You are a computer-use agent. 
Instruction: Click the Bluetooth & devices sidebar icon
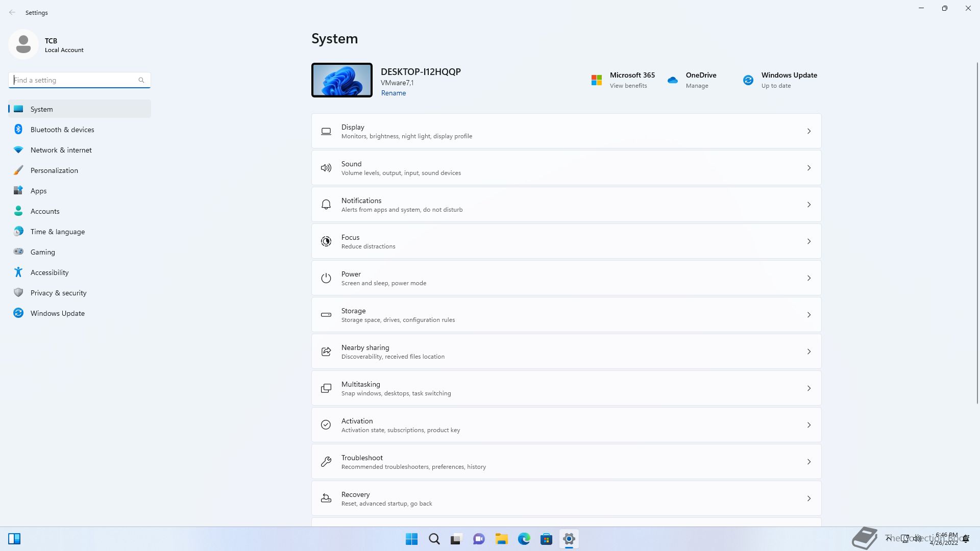(x=18, y=129)
